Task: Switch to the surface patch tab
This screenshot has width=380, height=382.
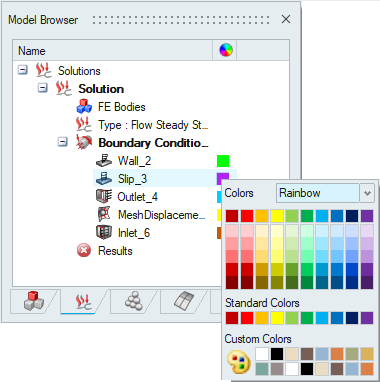Action: (183, 301)
